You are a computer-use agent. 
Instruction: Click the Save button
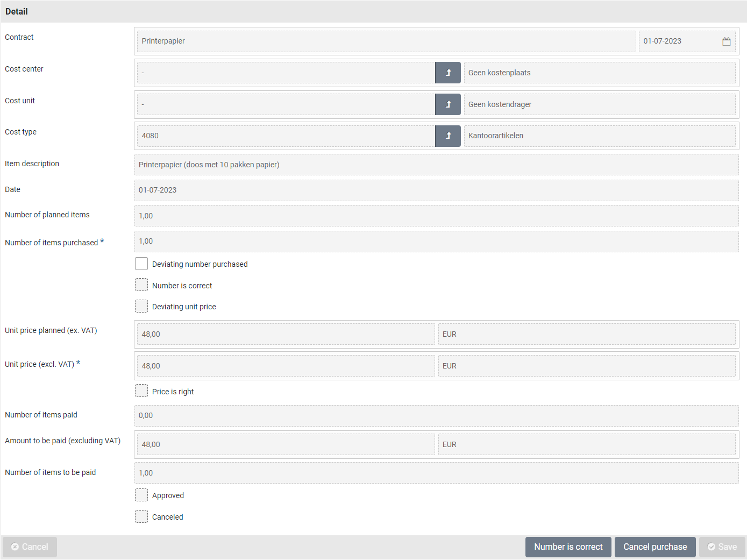722,547
